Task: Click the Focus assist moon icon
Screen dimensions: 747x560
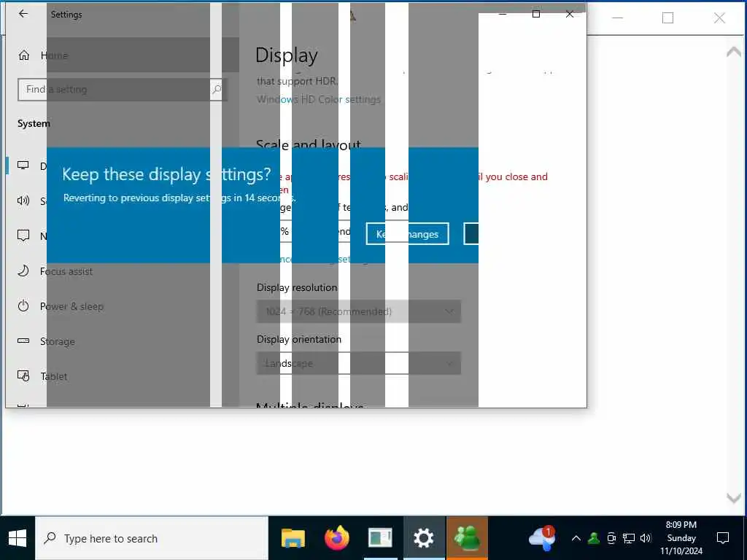Action: click(x=23, y=271)
